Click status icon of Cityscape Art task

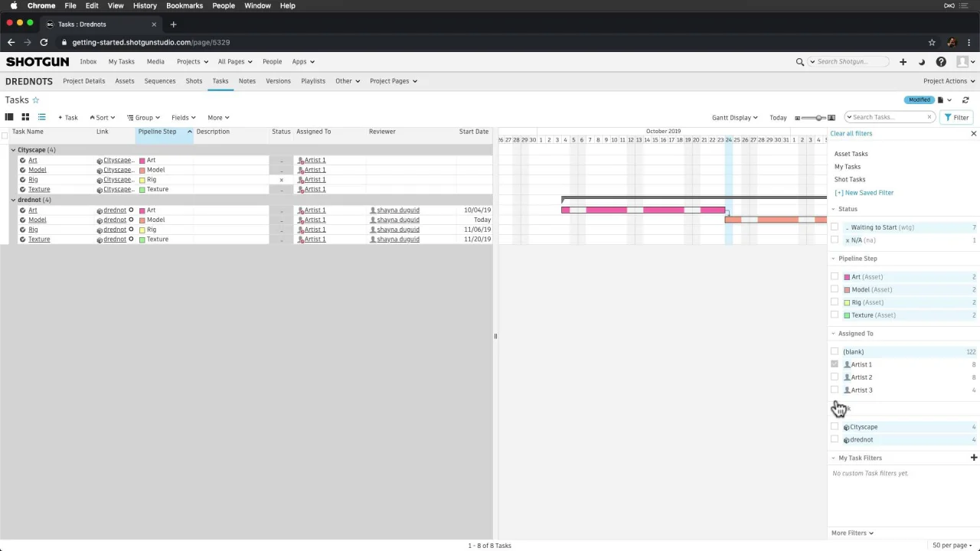[x=281, y=161]
